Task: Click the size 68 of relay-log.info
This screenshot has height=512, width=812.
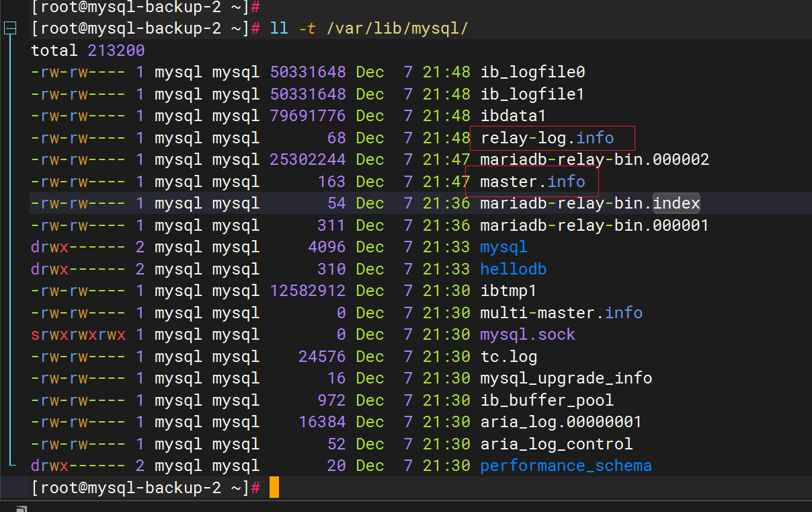Action: (x=337, y=138)
